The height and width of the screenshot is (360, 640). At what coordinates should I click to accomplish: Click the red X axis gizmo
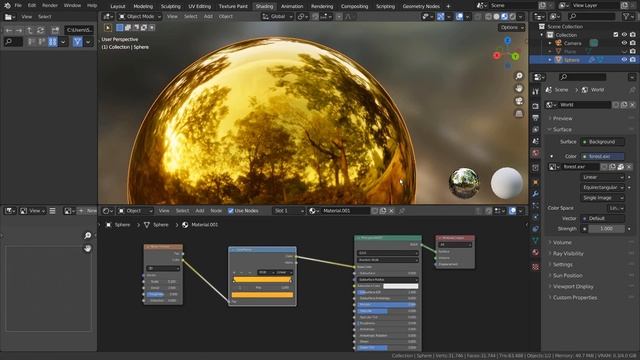coord(497,55)
